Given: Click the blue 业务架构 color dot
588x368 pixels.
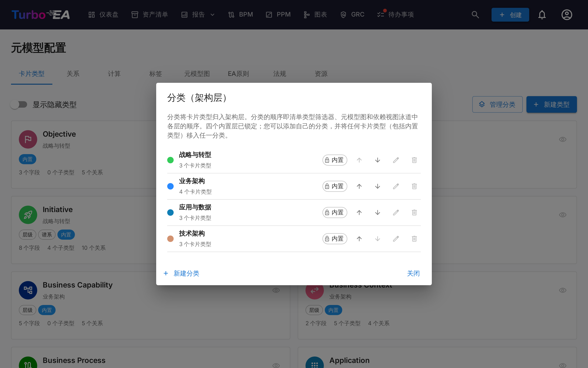Looking at the screenshot, I should tap(170, 187).
